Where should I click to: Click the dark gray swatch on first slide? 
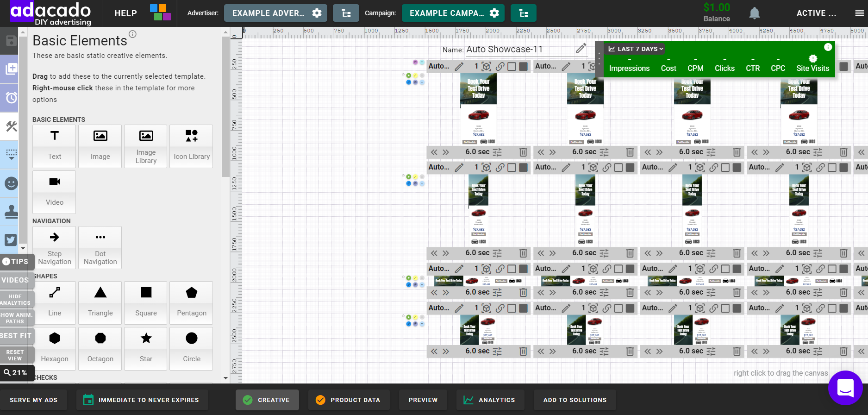(523, 66)
